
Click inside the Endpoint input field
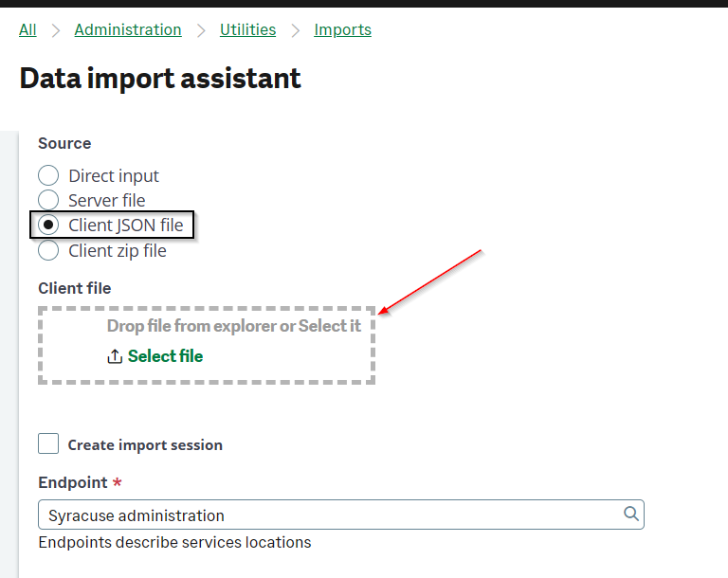click(x=341, y=515)
